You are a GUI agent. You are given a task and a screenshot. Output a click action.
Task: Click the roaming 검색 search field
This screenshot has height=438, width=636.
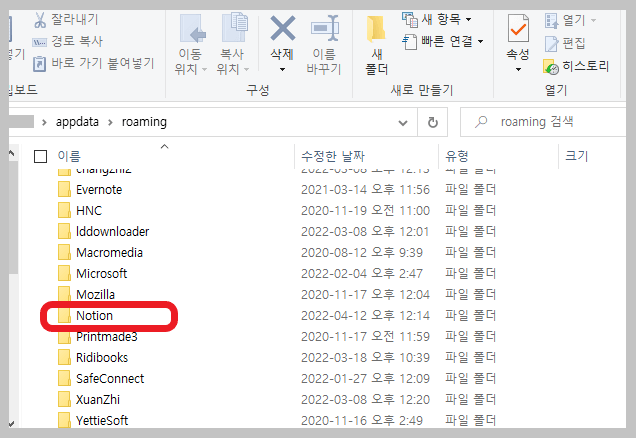point(544,122)
